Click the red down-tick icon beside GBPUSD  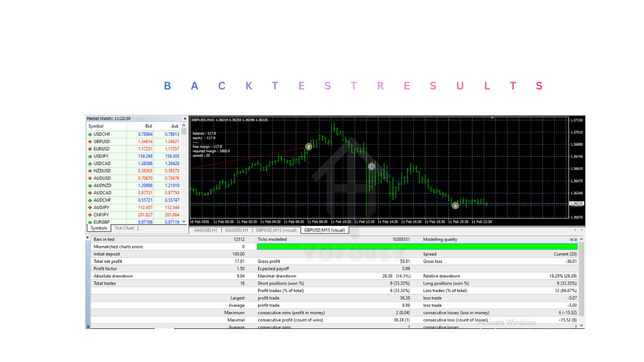tap(91, 141)
